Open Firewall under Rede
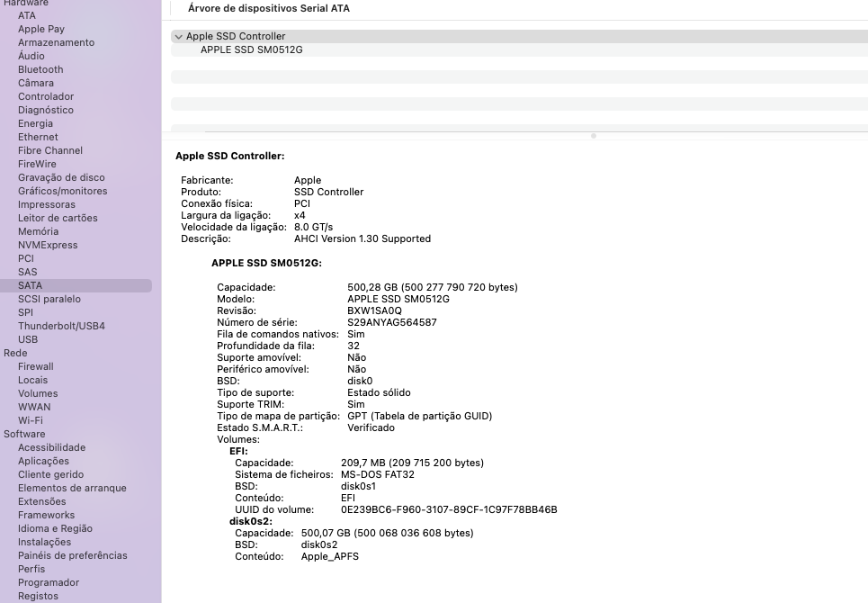This screenshot has width=868, height=603. pos(35,366)
